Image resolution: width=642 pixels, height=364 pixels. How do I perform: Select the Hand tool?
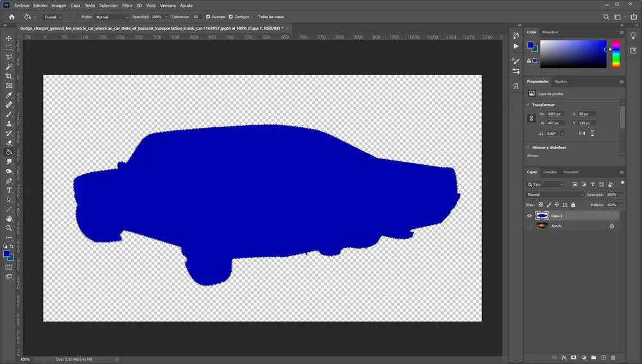(x=9, y=218)
